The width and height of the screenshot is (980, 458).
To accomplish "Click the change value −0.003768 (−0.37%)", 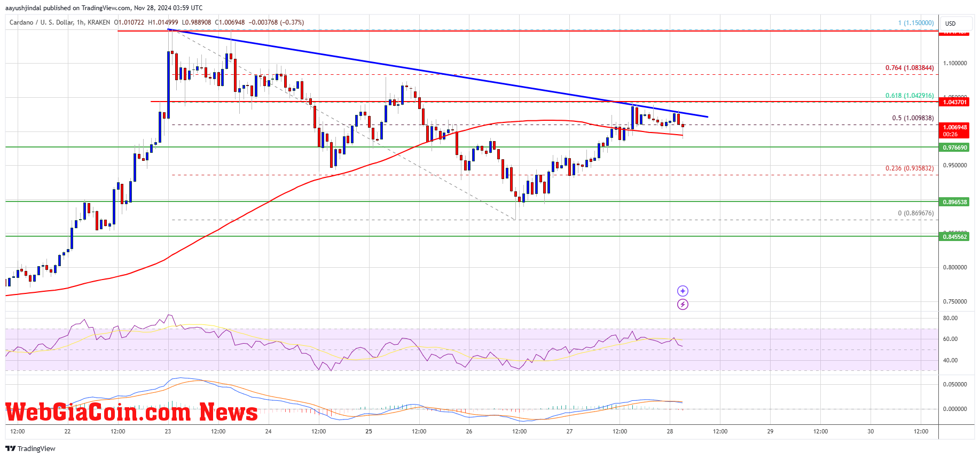I will pos(277,22).
